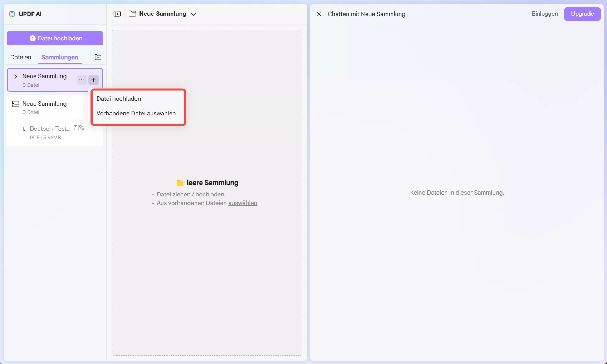Open the three-dot menu of Neue Sammlung
The width and height of the screenshot is (607, 364).
pyautogui.click(x=81, y=80)
